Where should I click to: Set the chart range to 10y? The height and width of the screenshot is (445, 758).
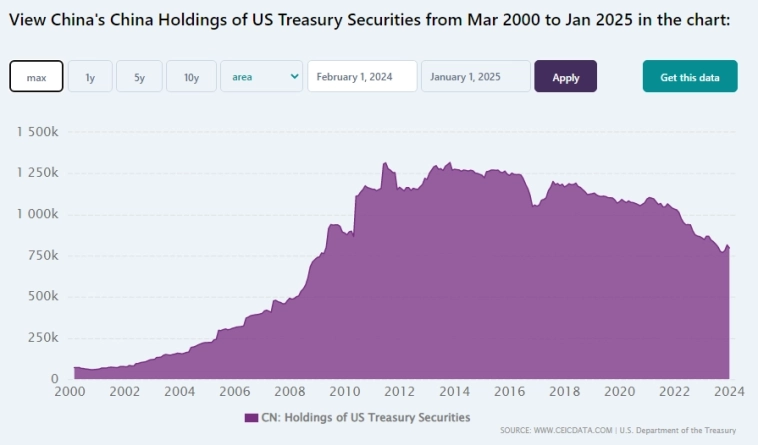point(191,77)
